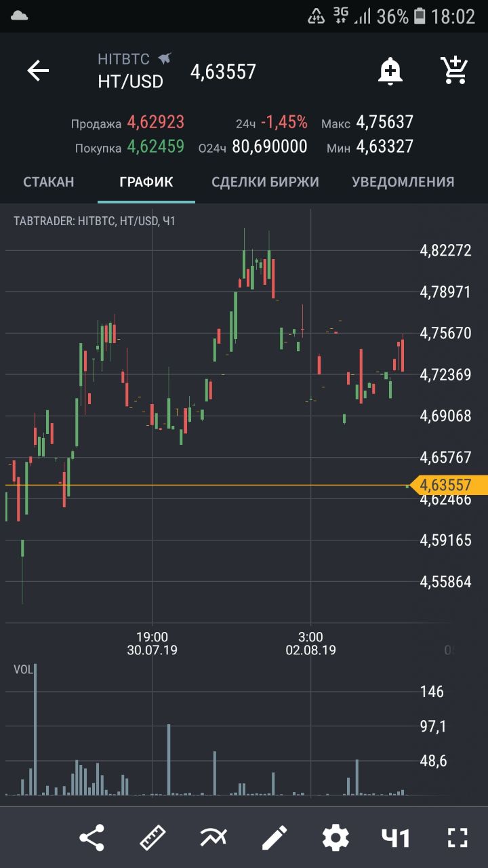Image resolution: width=488 pixels, height=868 pixels.
Task: Open chart settings with the gear icon
Action: (x=335, y=837)
